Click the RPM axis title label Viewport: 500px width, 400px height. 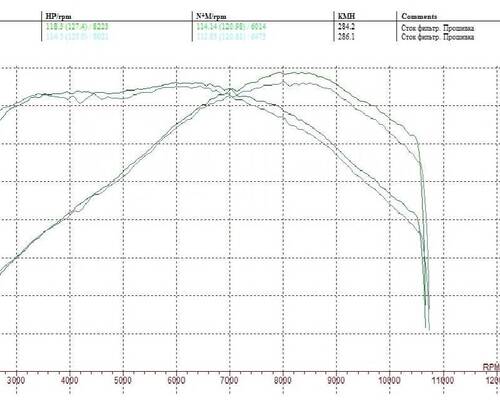(x=492, y=367)
